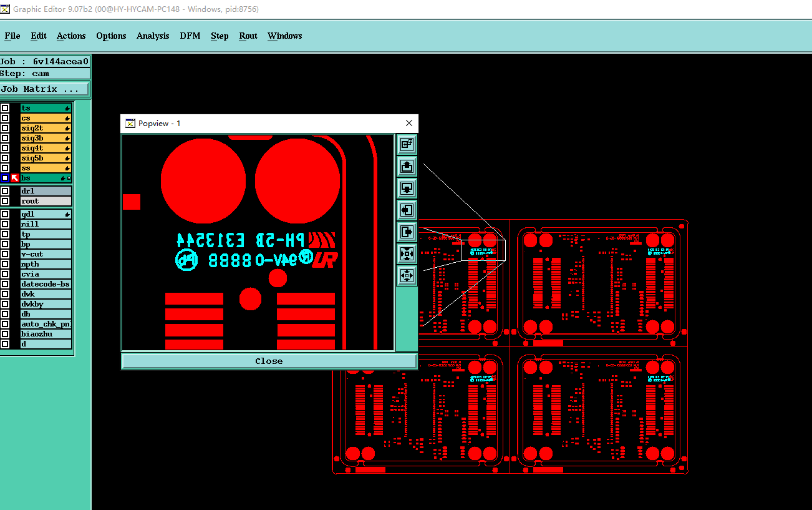Viewport: 812px width, 510px height.
Task: Pan the Popview left with the left-arrow icon
Action: (407, 210)
